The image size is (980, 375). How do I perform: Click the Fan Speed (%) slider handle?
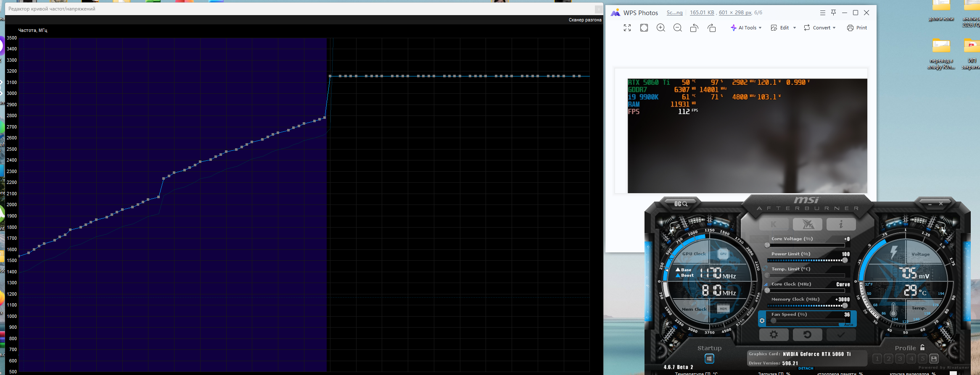[x=773, y=321]
